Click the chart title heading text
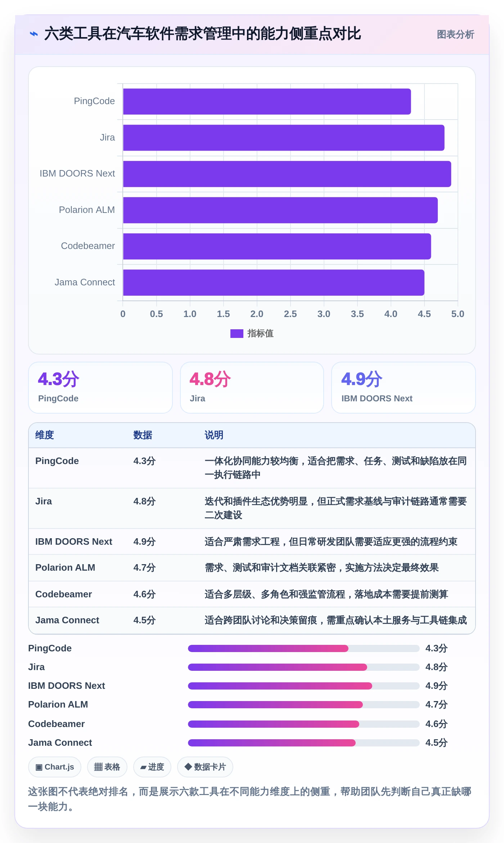The height and width of the screenshot is (843, 504). [x=202, y=34]
